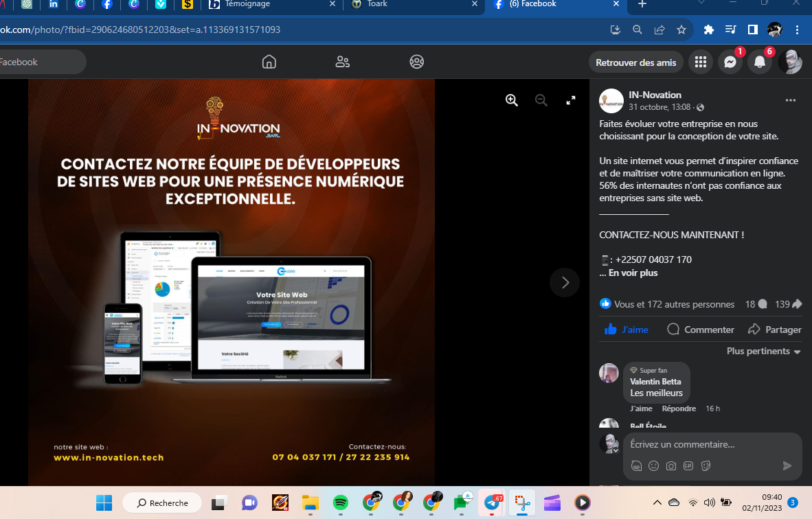Expand the Plus pertinents comment sort dropdown
812x519 pixels.
pos(764,351)
